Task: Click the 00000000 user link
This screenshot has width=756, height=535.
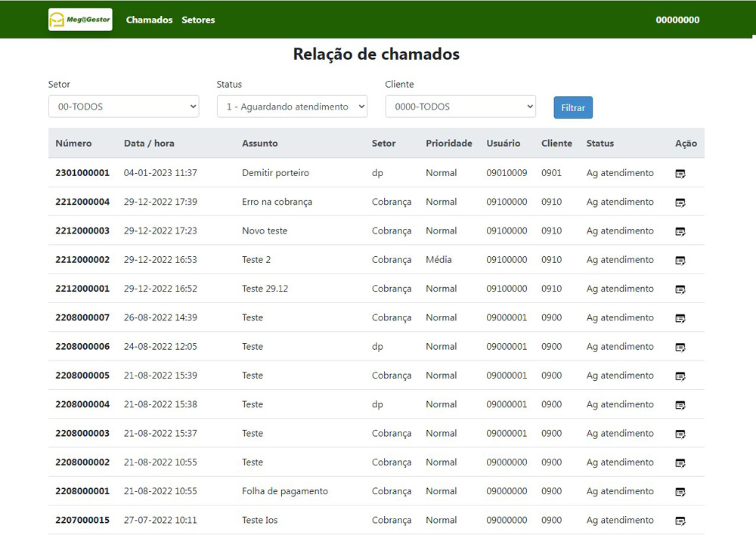Action: (677, 20)
